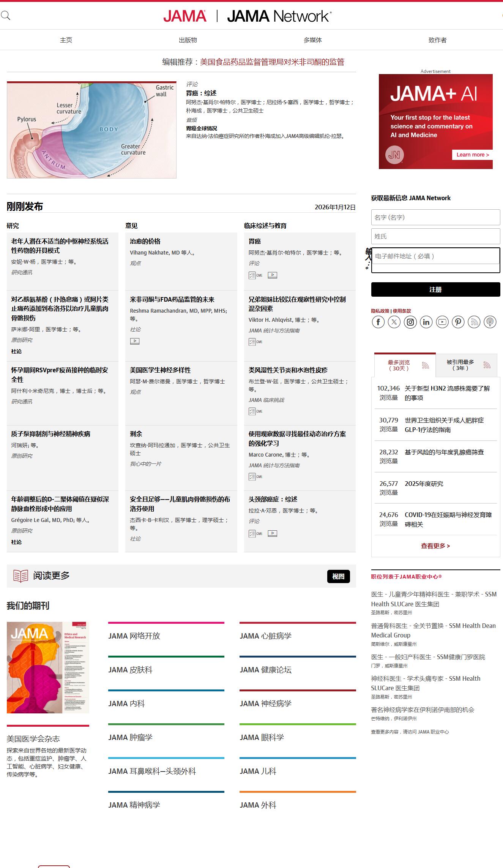Open the RSS feed social icon

point(474,322)
